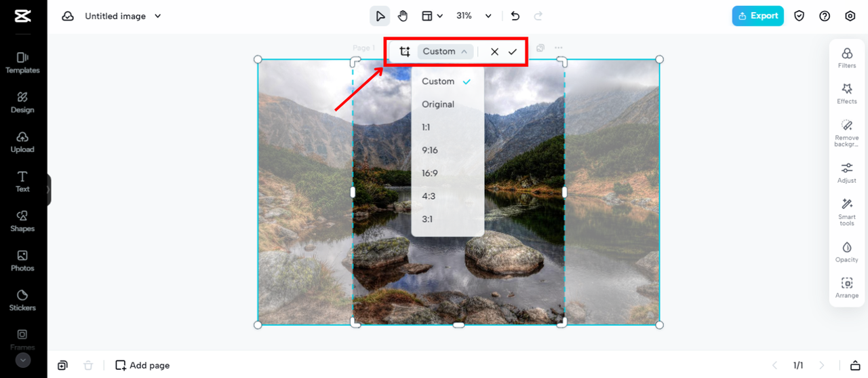The width and height of the screenshot is (868, 378).
Task: Select the Custom crop ratio option
Action: (x=448, y=81)
